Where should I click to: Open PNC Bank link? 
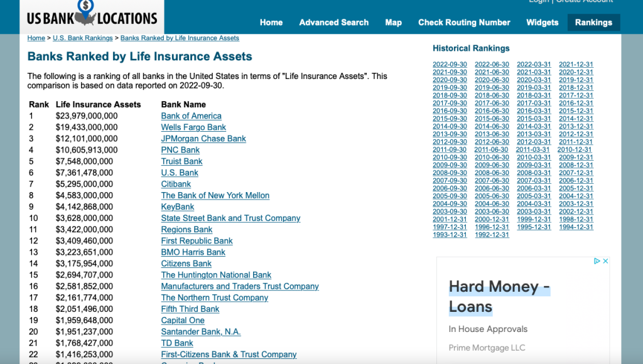(180, 150)
